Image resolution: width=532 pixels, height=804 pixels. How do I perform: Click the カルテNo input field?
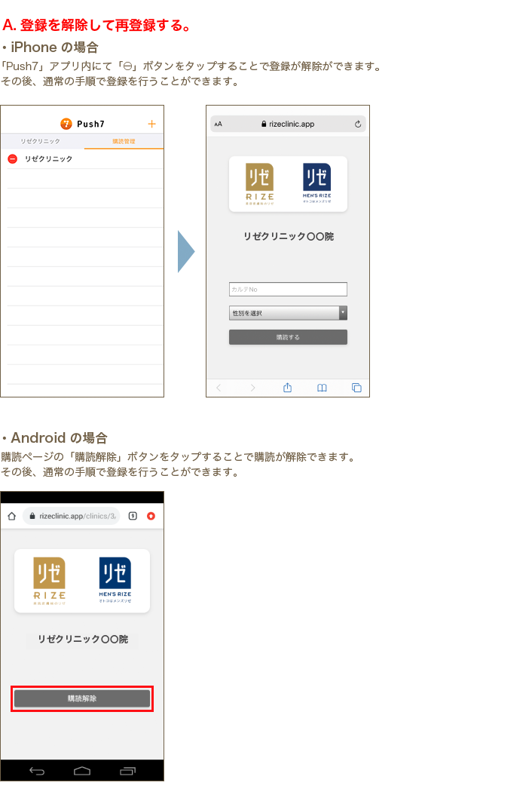[x=288, y=290]
